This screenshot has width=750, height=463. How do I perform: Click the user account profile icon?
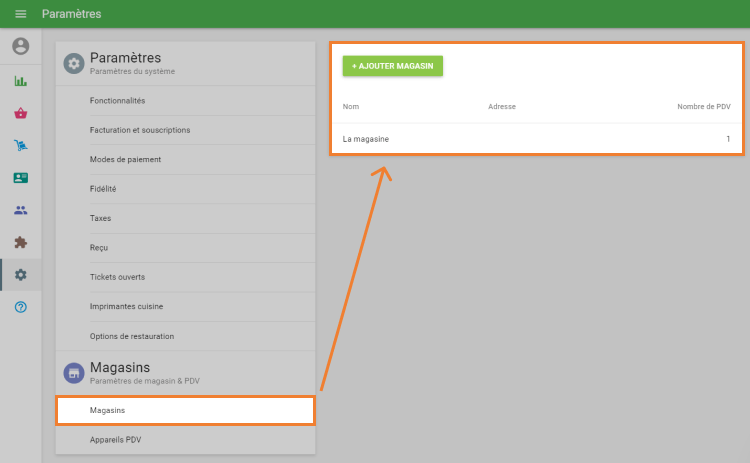tap(20, 46)
